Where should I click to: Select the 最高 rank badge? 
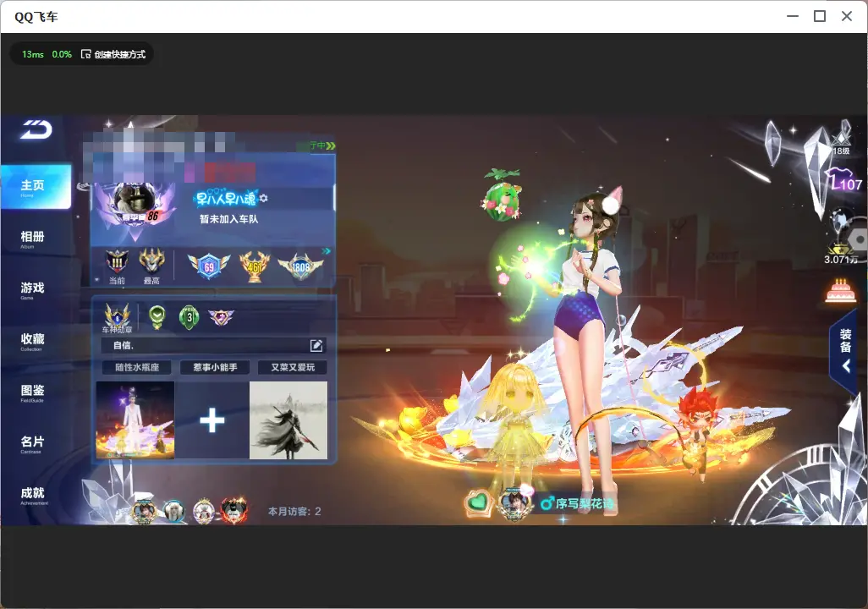coord(151,266)
